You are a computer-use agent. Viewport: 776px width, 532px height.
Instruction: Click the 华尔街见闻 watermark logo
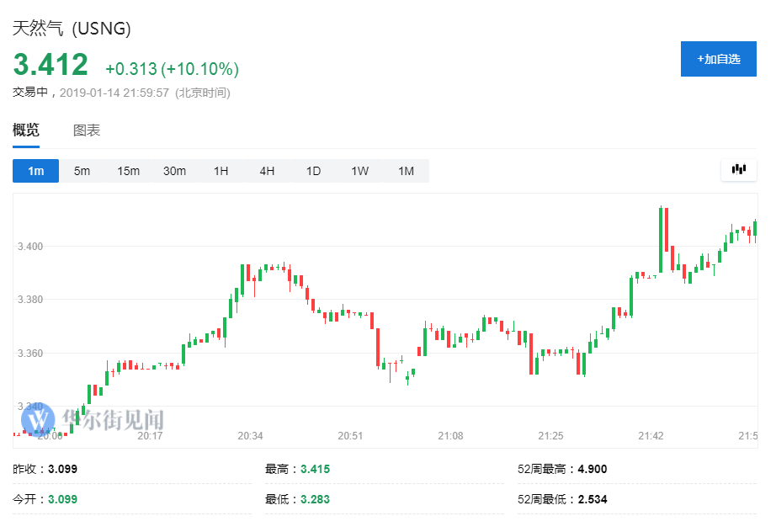pos(93,418)
